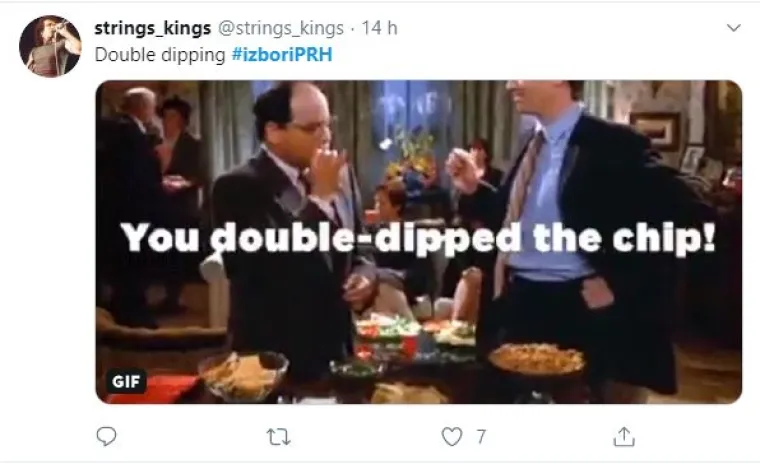Click the man in blue shirt in GIF

572,233
